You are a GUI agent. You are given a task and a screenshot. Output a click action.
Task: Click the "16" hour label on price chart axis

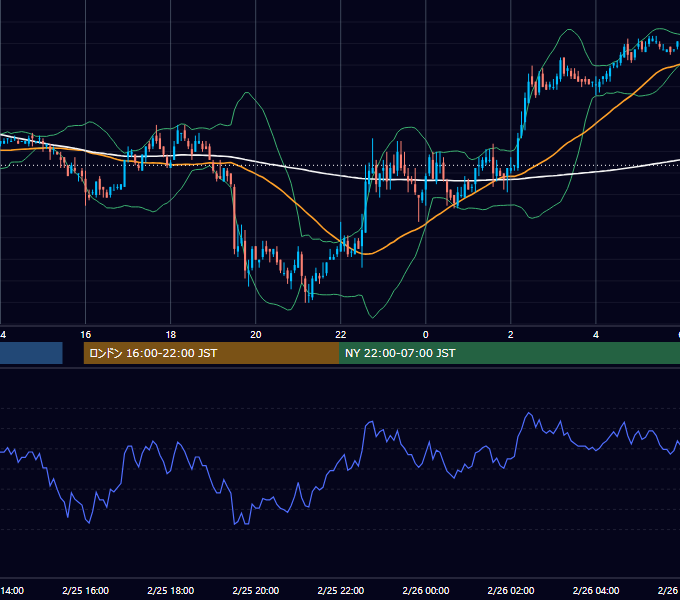[86, 335]
